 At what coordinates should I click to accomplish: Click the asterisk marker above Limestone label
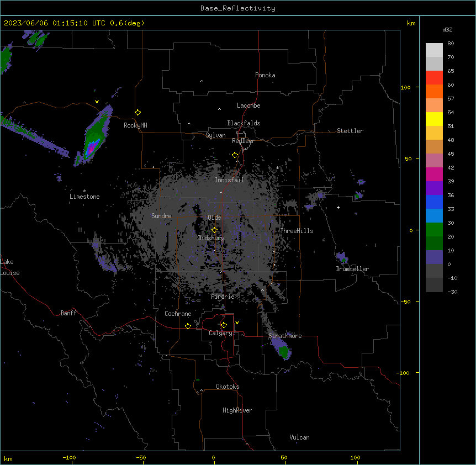point(84,191)
